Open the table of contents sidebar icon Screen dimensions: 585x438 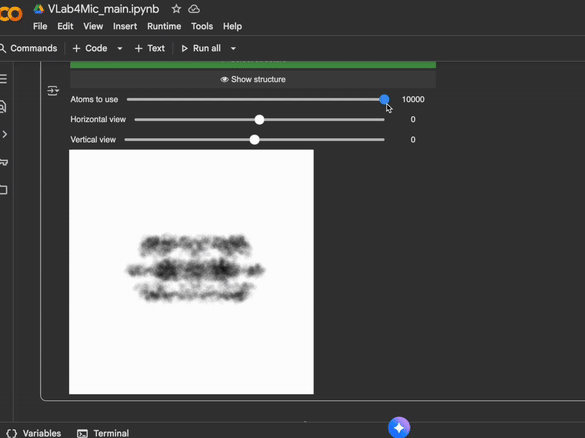click(3, 79)
